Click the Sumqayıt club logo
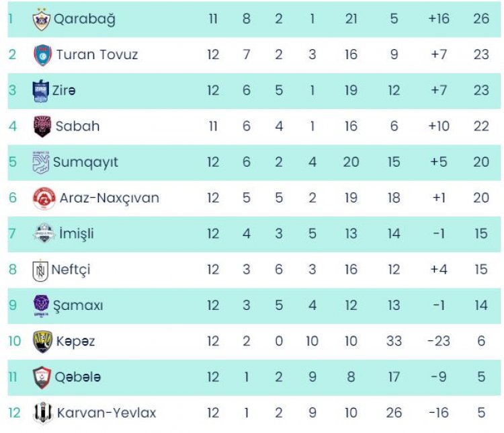This screenshot has width=504, height=433. pyautogui.click(x=42, y=162)
